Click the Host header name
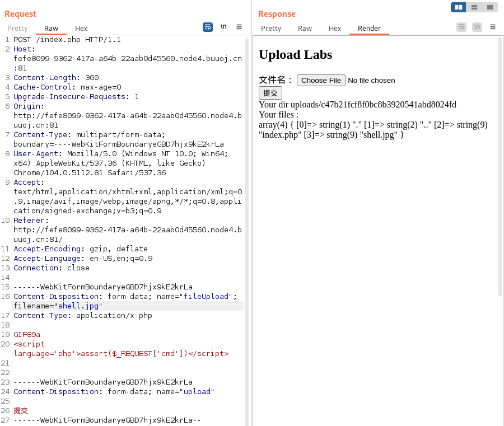 click(x=22, y=49)
